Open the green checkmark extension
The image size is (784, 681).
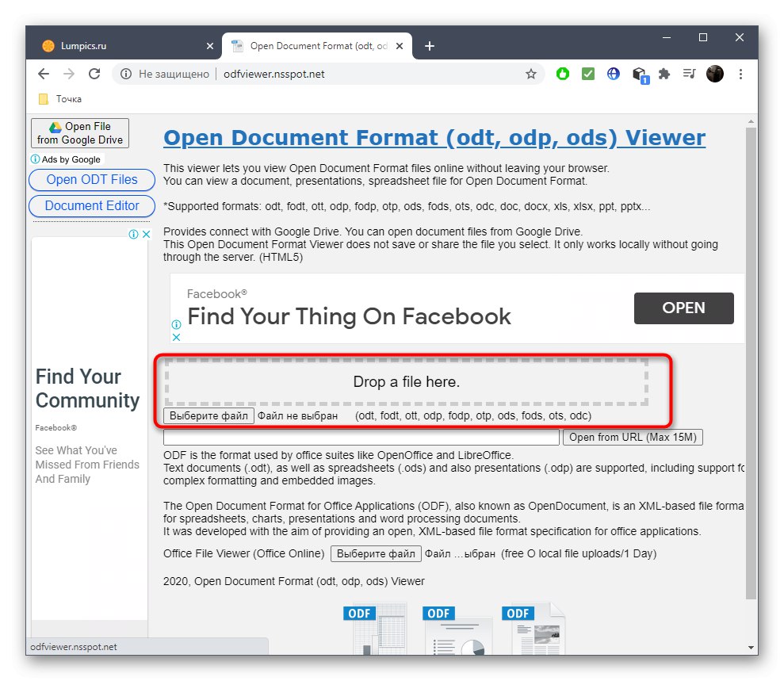coord(588,74)
